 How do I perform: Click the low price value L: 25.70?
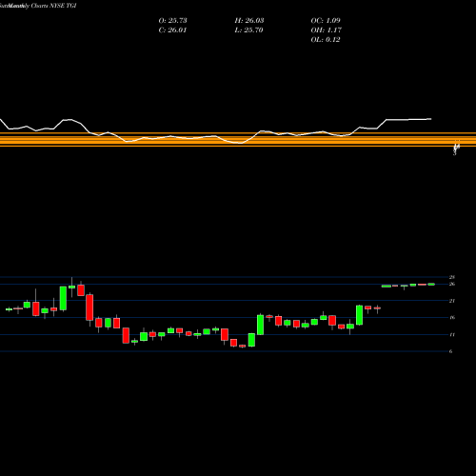[249, 30]
